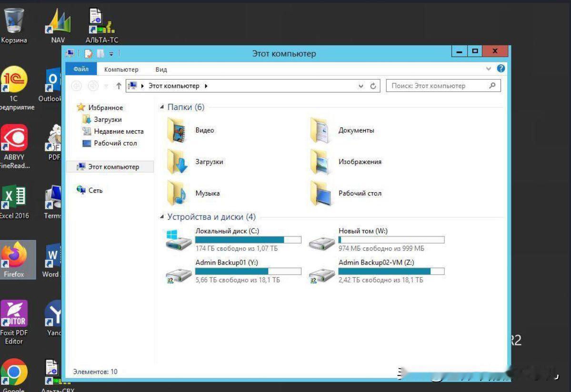Expand the breadcrumb arrow after Этот компьютер

[206, 86]
